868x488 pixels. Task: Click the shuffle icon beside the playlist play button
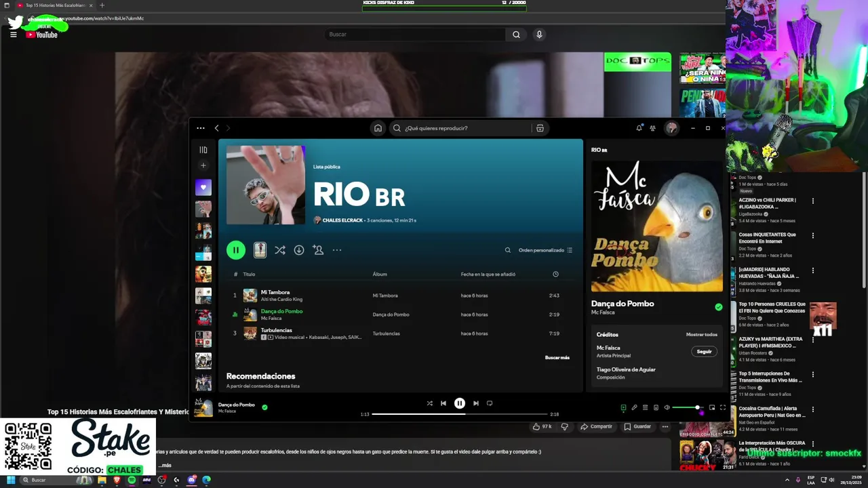pyautogui.click(x=279, y=250)
